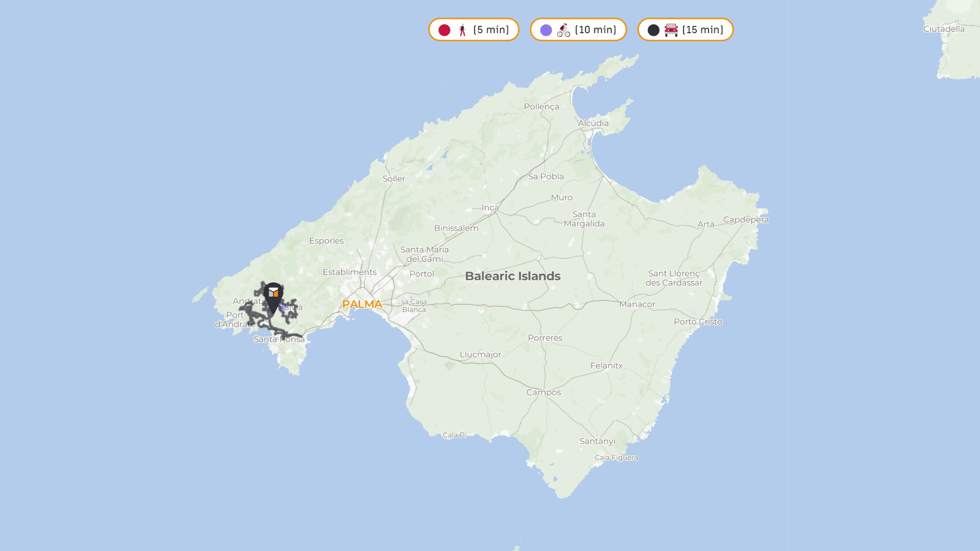Click the Capdepera label
The image size is (980, 551).
(x=746, y=220)
